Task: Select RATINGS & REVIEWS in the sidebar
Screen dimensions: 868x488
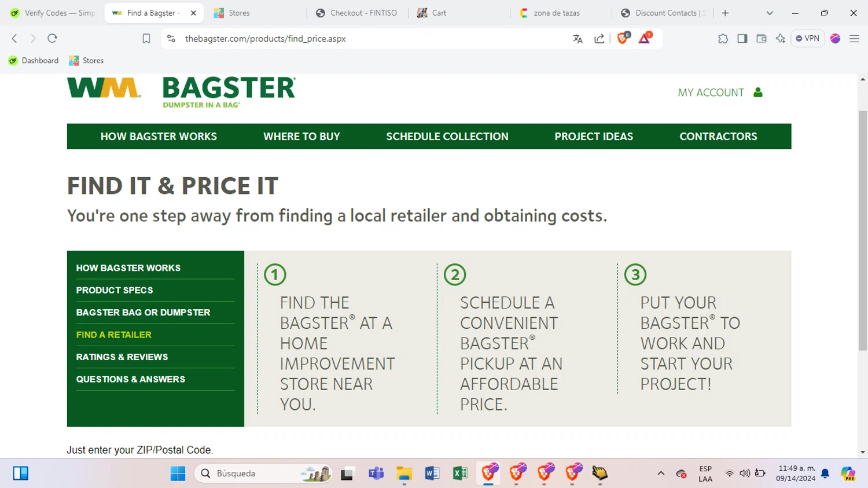Action: pyautogui.click(x=122, y=357)
